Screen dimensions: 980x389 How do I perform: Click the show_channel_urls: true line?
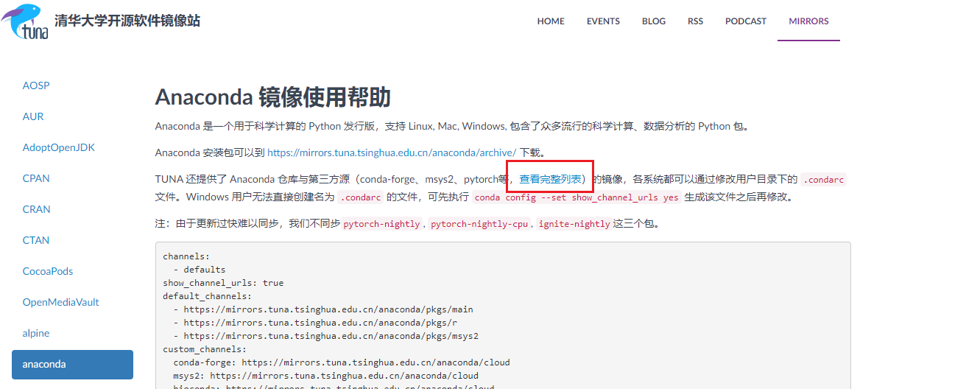tap(223, 283)
